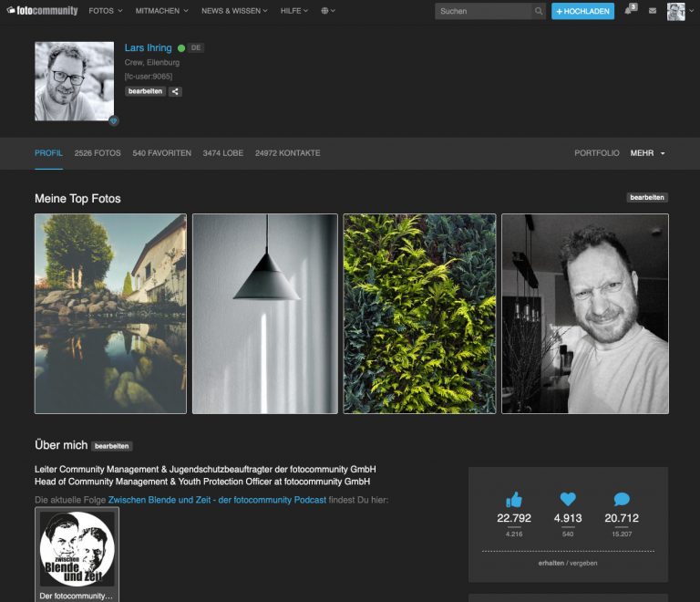Click the search magnifier icon
Viewport: 700px width, 602px height.
pyautogui.click(x=539, y=11)
